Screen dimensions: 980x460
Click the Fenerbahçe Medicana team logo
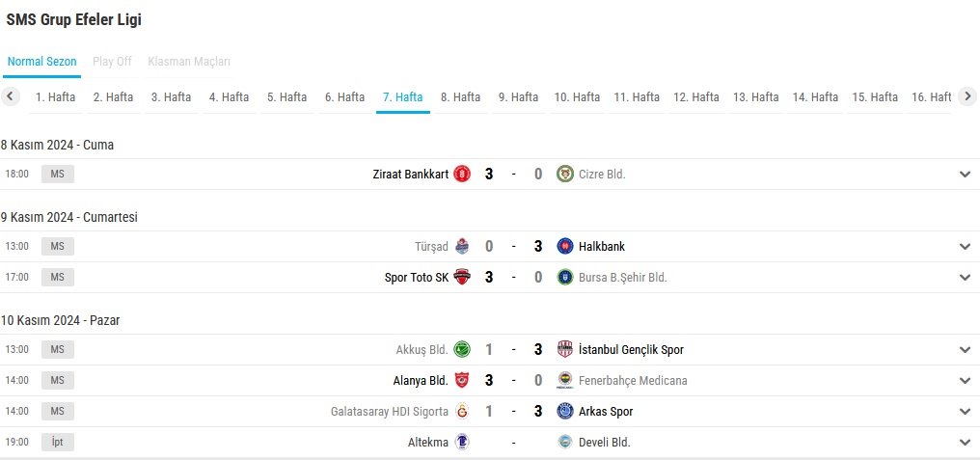(565, 380)
